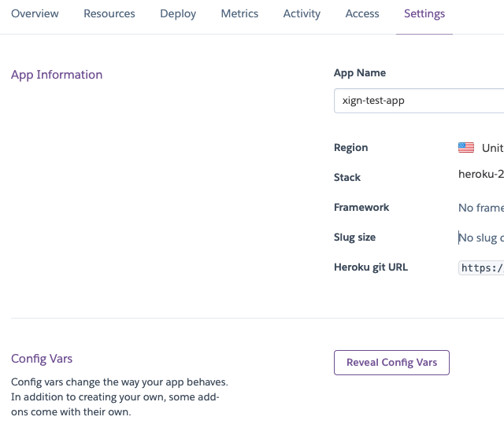Open the Overview tab
The height and width of the screenshot is (424, 504).
(x=35, y=14)
